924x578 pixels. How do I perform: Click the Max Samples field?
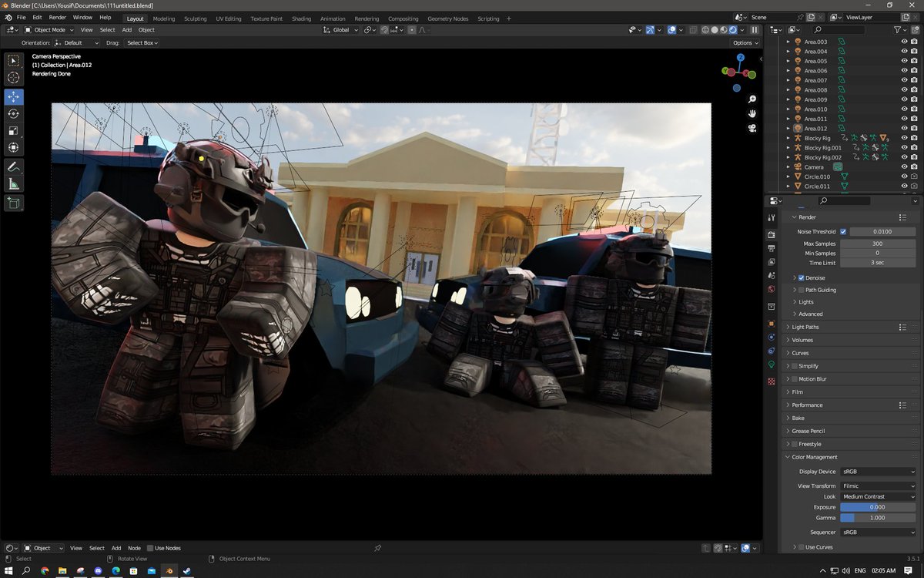tap(878, 244)
